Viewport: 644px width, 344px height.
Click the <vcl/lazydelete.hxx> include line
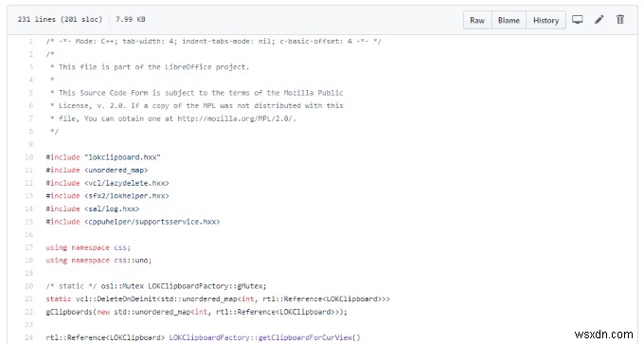pyautogui.click(x=107, y=183)
